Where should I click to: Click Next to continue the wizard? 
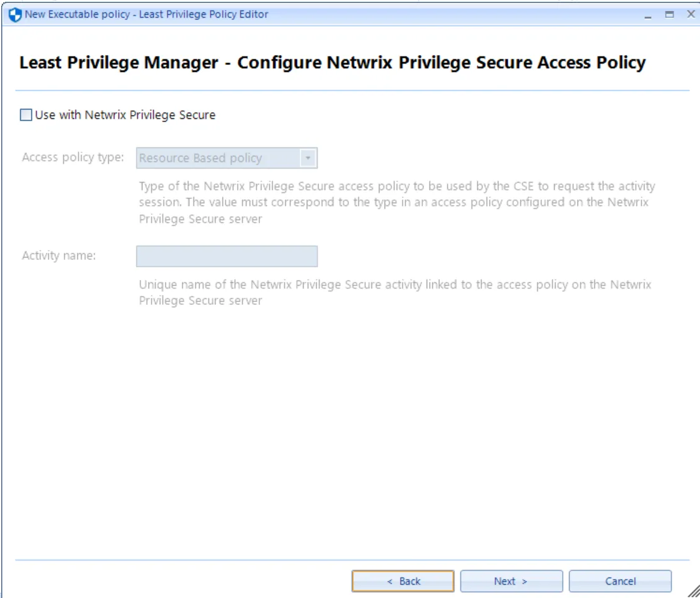pyautogui.click(x=511, y=581)
